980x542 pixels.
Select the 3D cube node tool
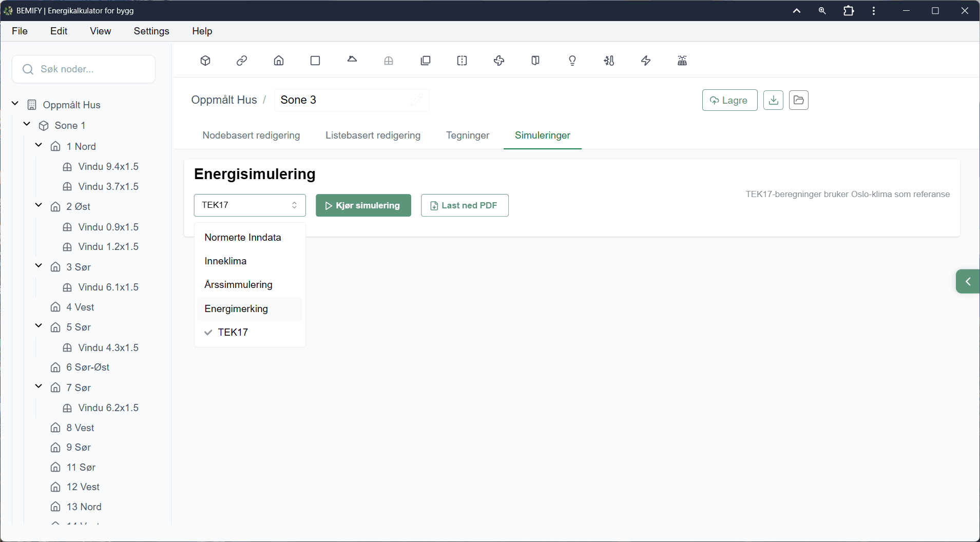point(205,61)
